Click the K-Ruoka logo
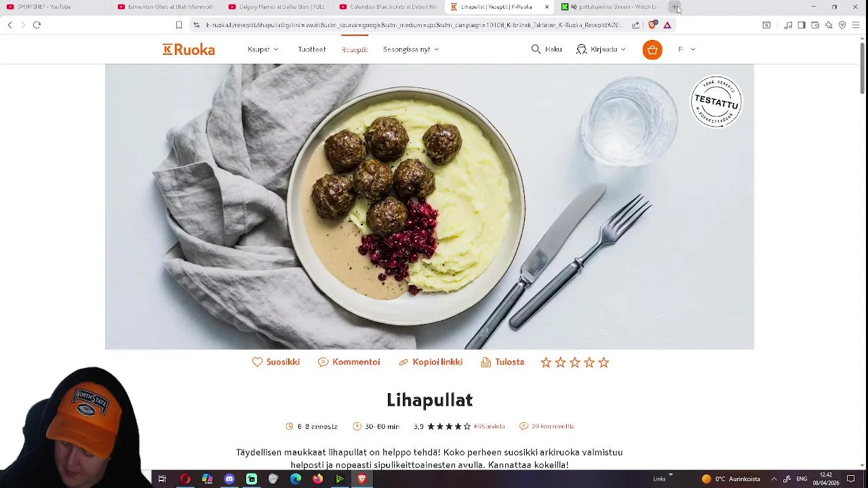The image size is (868, 488). [x=189, y=49]
